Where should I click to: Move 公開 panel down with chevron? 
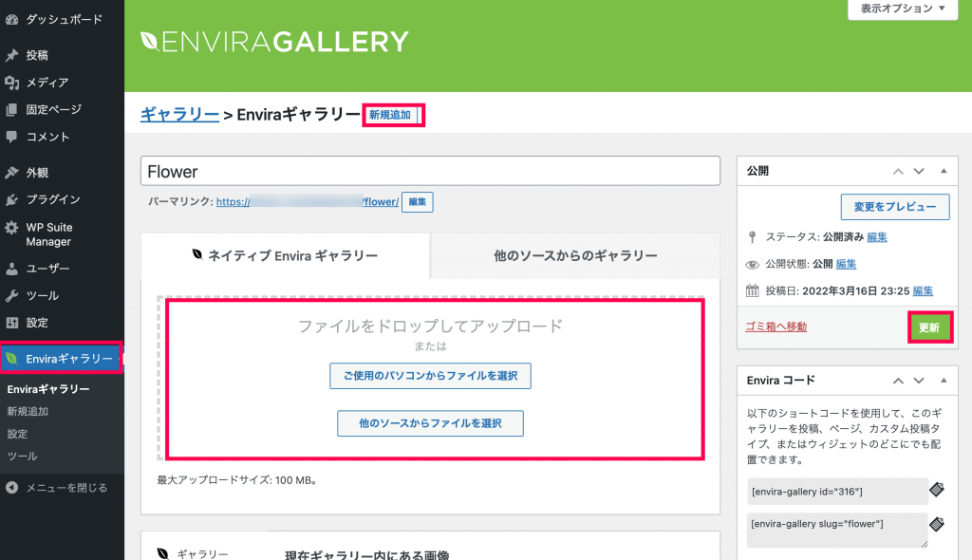(919, 171)
